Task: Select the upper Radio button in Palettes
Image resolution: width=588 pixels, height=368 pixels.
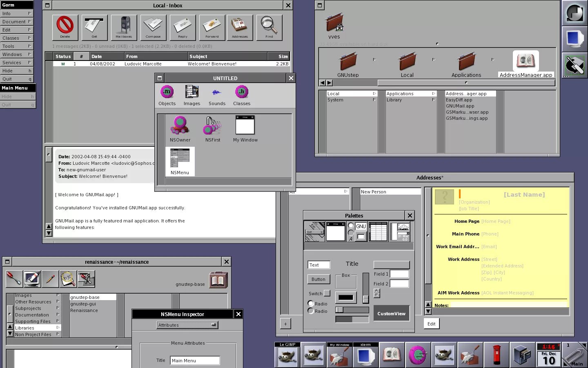Action: coord(311,303)
